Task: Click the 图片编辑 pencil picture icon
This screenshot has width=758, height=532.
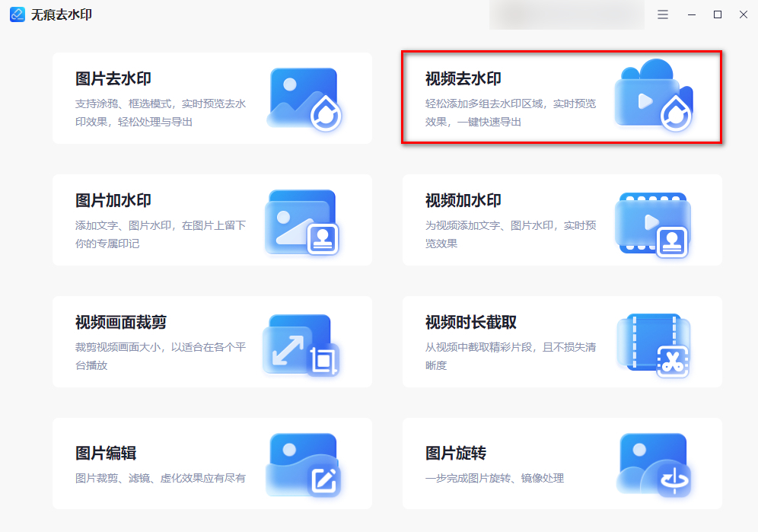Action: point(303,465)
